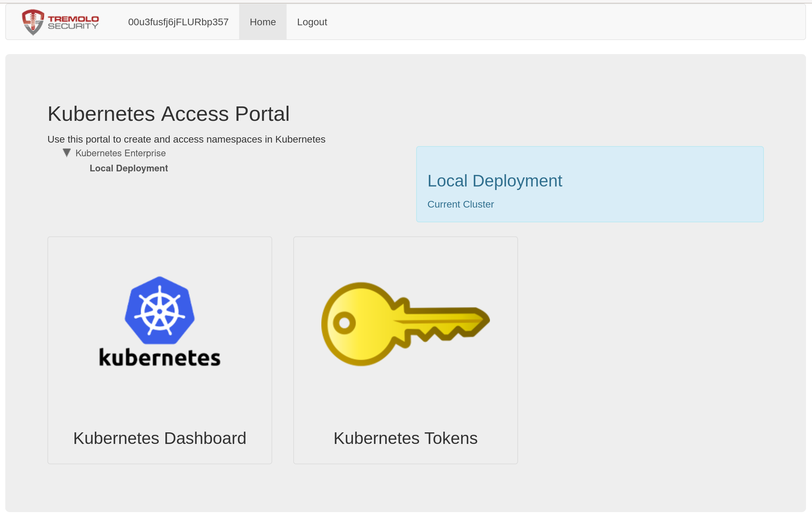Click the Kubernetes Dashboard label
This screenshot has height=524, width=812.
coord(160,438)
